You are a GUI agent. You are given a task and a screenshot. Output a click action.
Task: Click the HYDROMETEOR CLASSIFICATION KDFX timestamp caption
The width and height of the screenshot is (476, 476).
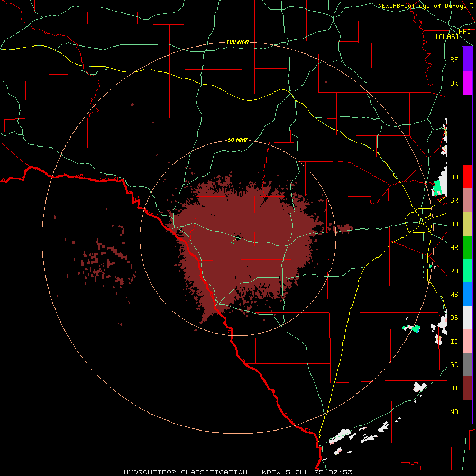tap(237, 472)
